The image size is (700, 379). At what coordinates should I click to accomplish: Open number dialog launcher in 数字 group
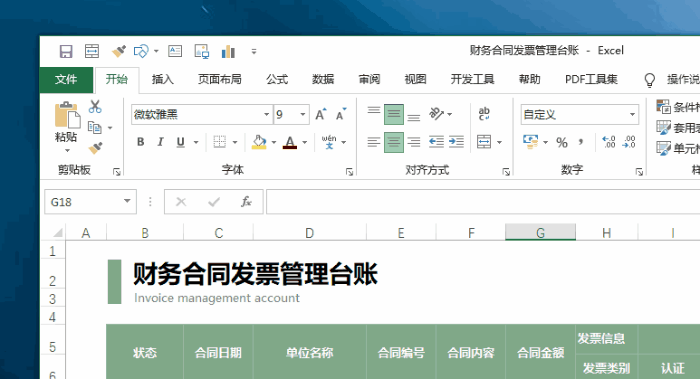tap(639, 172)
